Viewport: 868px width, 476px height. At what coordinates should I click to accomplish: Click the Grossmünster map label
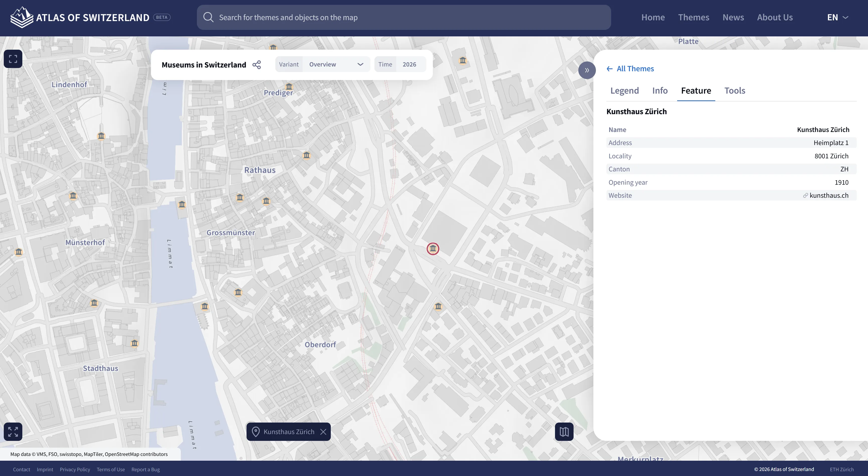click(x=231, y=233)
